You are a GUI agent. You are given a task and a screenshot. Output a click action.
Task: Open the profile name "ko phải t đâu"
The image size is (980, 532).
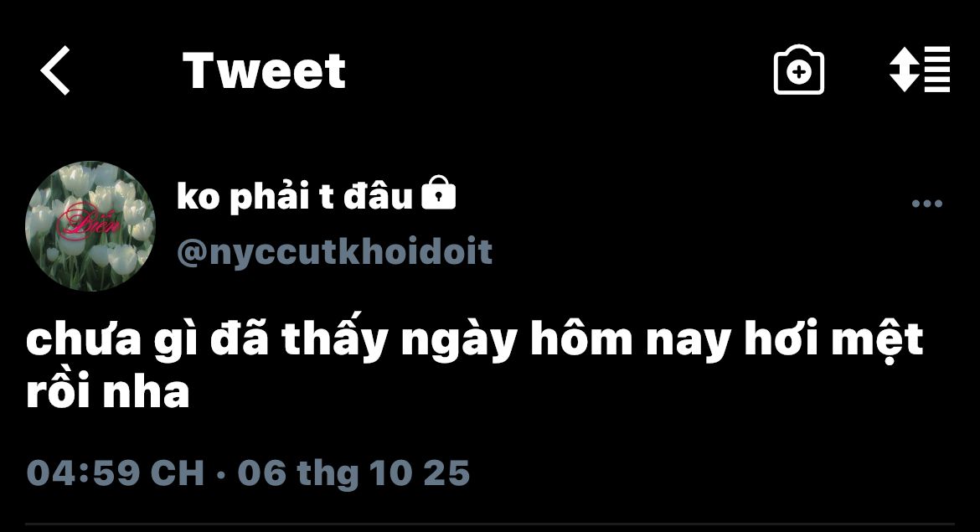295,196
